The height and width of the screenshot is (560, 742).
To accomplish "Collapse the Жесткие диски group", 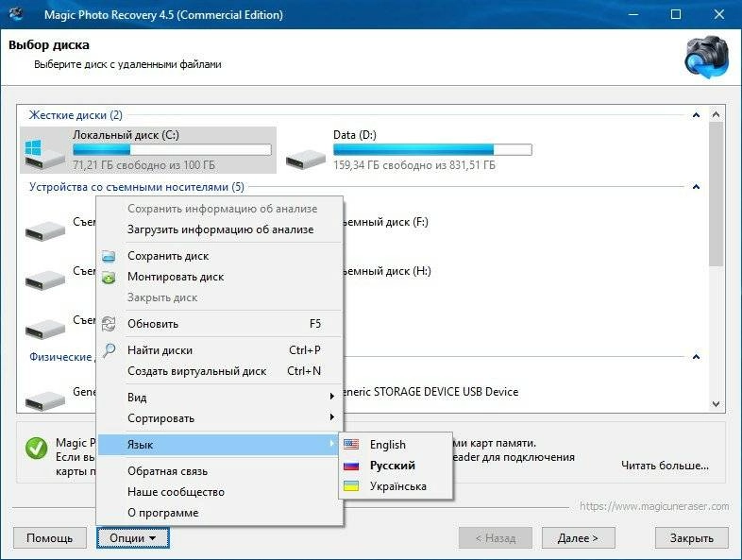I will pos(696,115).
